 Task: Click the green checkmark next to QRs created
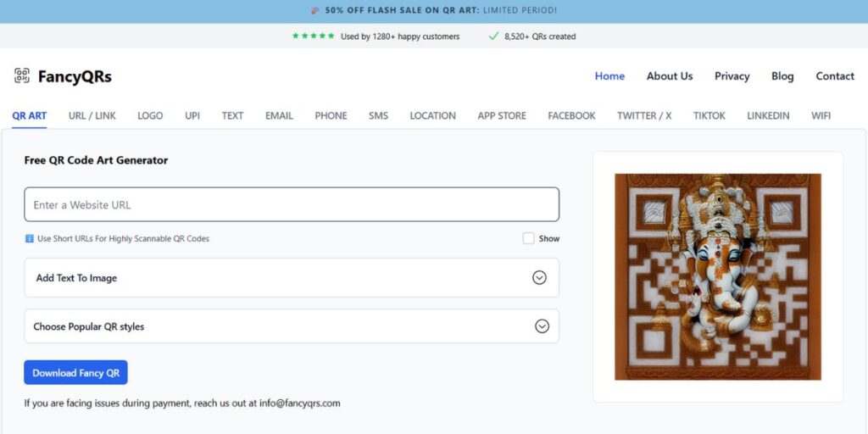(x=494, y=36)
